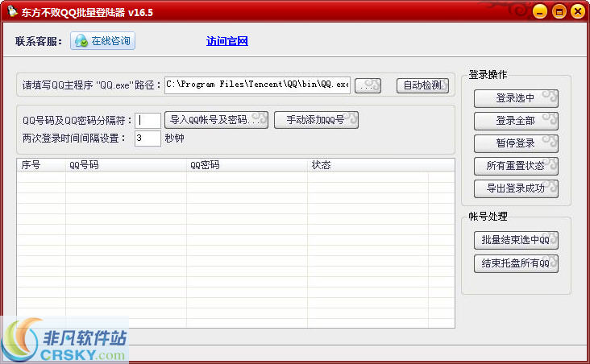Screen dimensions: 590x364
Task: Focus the login interval seconds field
Action: (x=147, y=139)
